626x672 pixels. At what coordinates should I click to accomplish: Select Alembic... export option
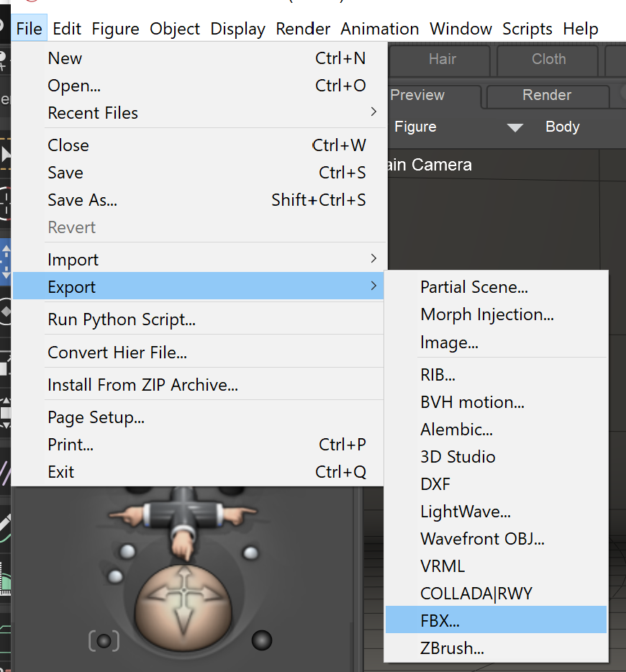[496, 430]
